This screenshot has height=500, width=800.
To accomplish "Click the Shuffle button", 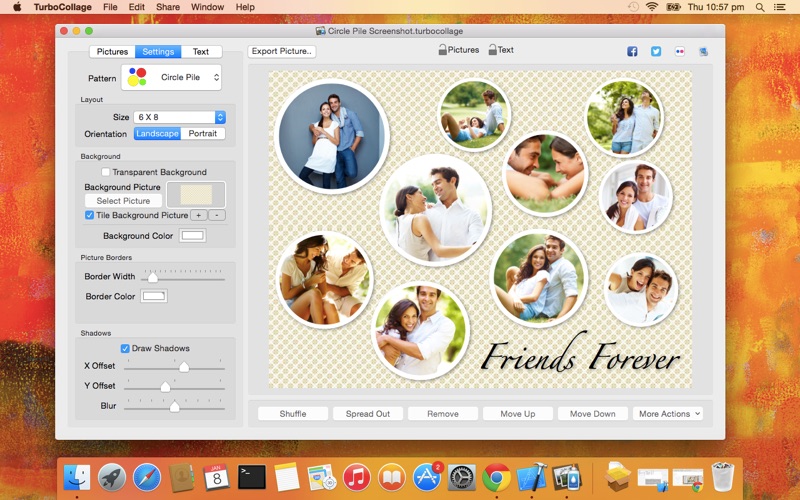I will click(x=293, y=414).
